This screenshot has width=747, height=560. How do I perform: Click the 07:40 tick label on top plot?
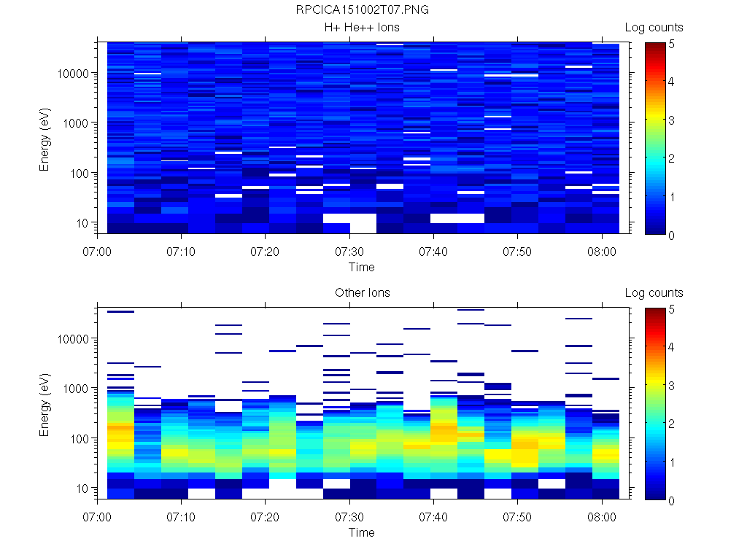click(433, 252)
